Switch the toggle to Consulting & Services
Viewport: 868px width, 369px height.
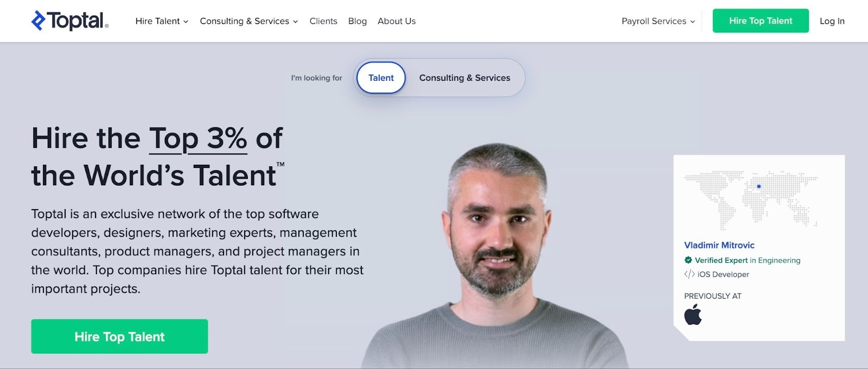coord(464,77)
